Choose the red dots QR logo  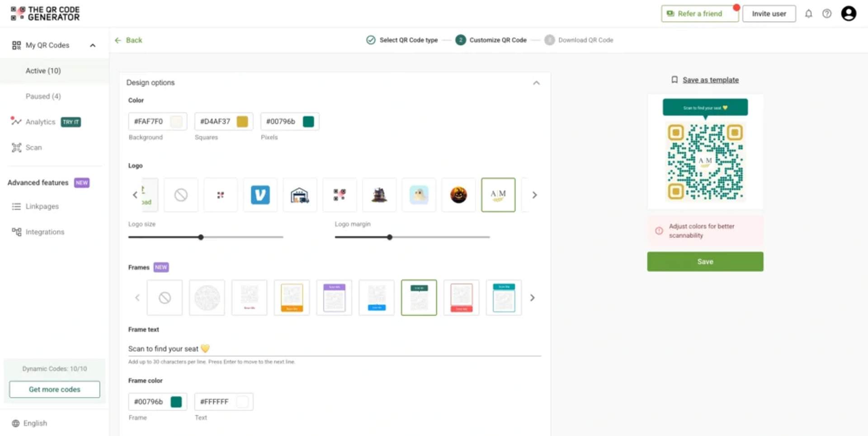[x=221, y=195]
